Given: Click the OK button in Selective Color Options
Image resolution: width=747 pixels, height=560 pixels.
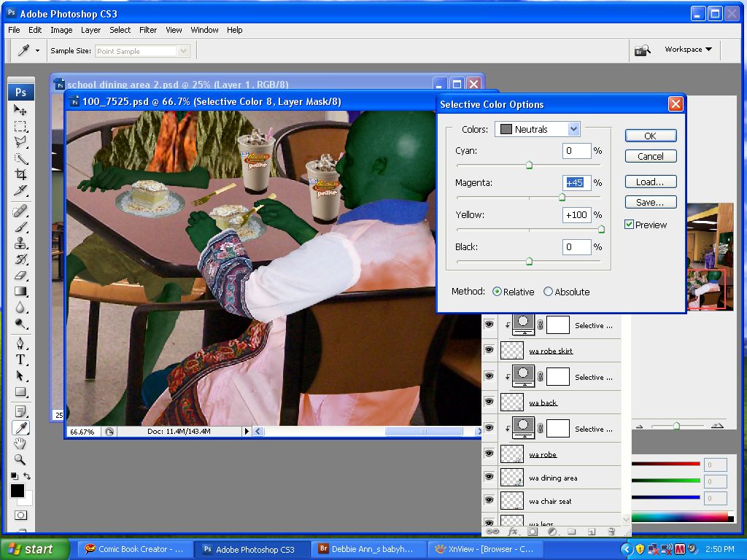Looking at the screenshot, I should (649, 136).
